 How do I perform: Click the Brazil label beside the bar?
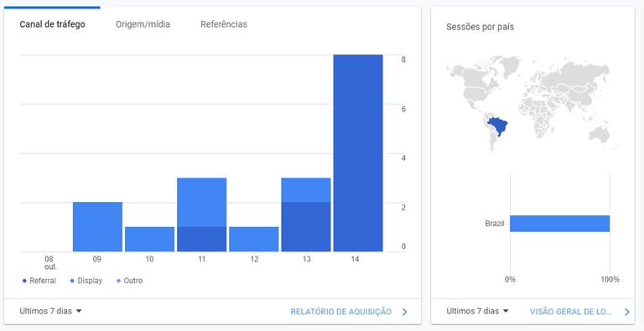click(495, 224)
